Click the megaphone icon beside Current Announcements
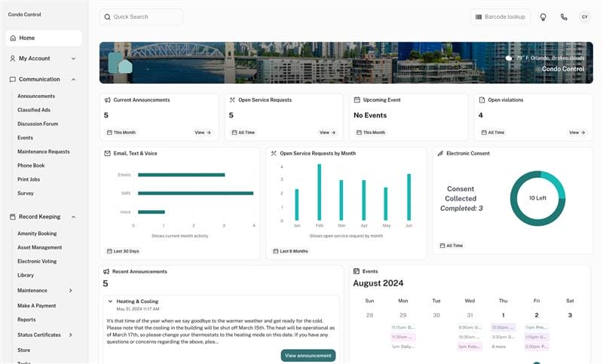The width and height of the screenshot is (603, 364). tap(107, 100)
